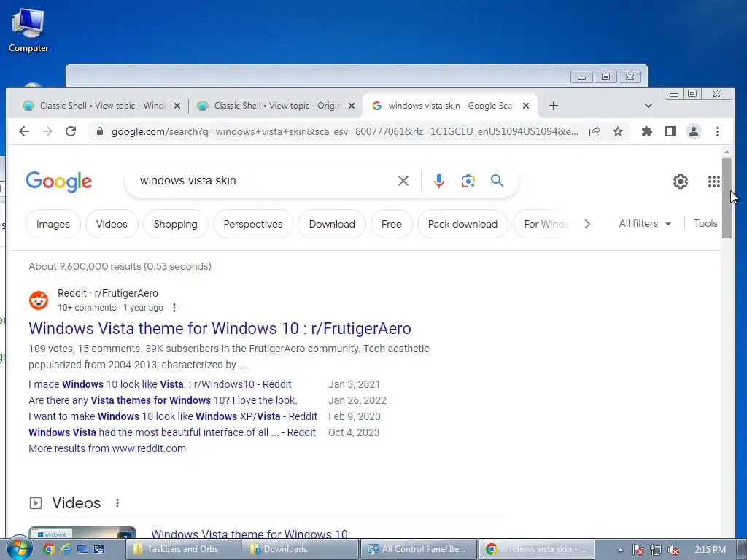
Task: Click the page vertical scrollbar thumb
Action: [x=727, y=198]
